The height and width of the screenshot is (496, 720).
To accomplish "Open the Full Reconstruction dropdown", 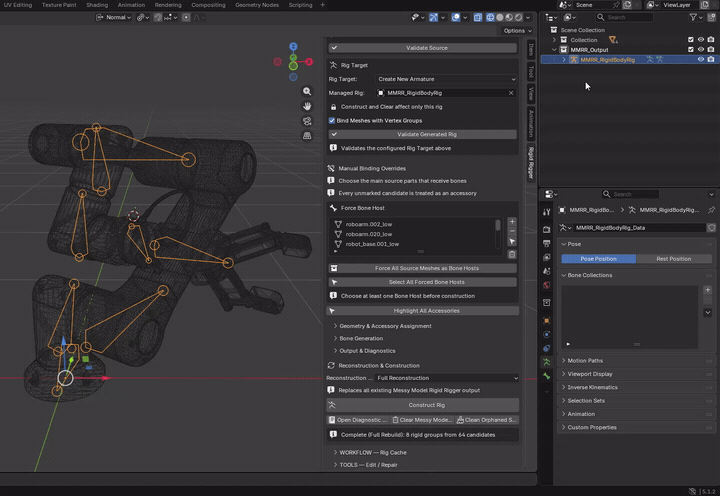I will [447, 378].
